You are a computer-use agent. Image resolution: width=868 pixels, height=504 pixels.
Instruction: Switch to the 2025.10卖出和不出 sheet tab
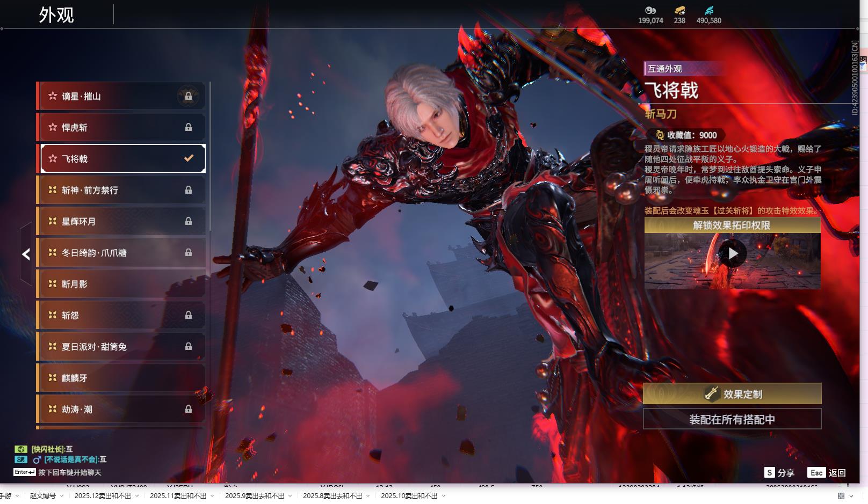pos(409,496)
